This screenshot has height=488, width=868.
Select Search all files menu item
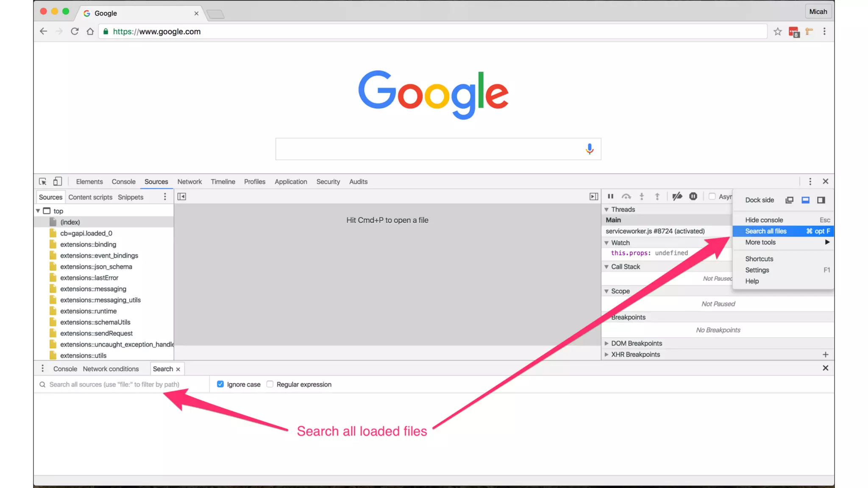[x=765, y=231]
